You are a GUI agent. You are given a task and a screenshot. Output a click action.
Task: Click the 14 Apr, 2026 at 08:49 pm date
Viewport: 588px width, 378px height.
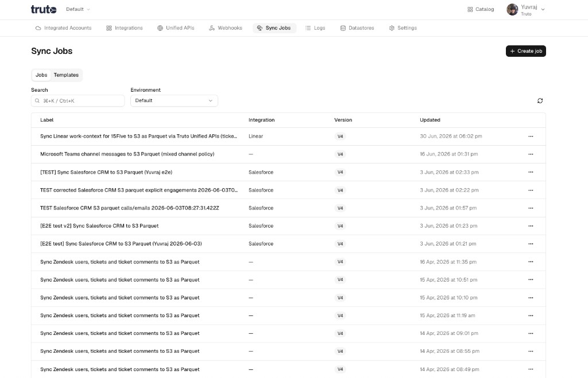449,369
